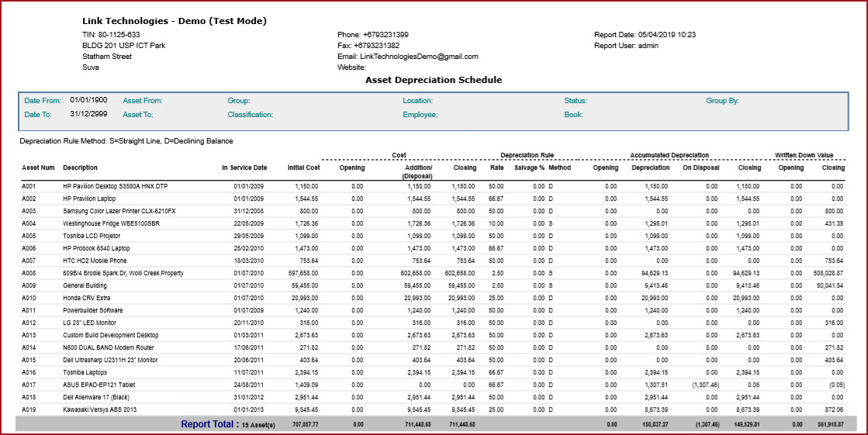
Task: Click Custom Build Development Desktop description
Action: coord(111,335)
